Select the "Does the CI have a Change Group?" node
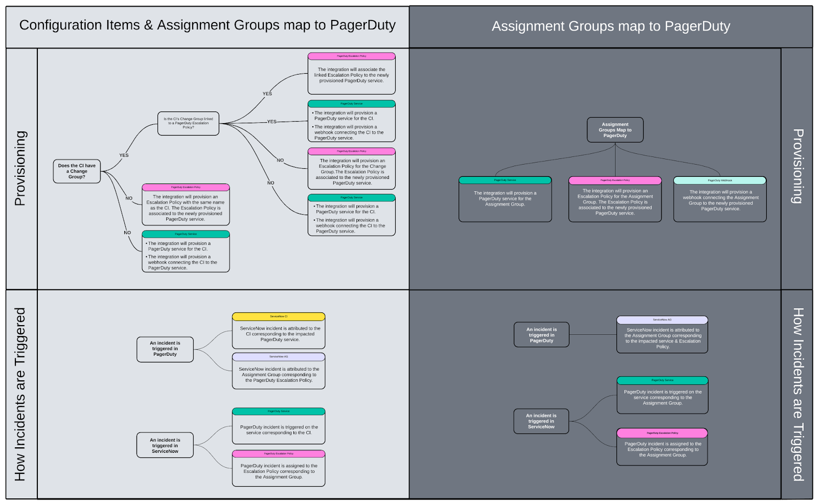 tap(77, 171)
